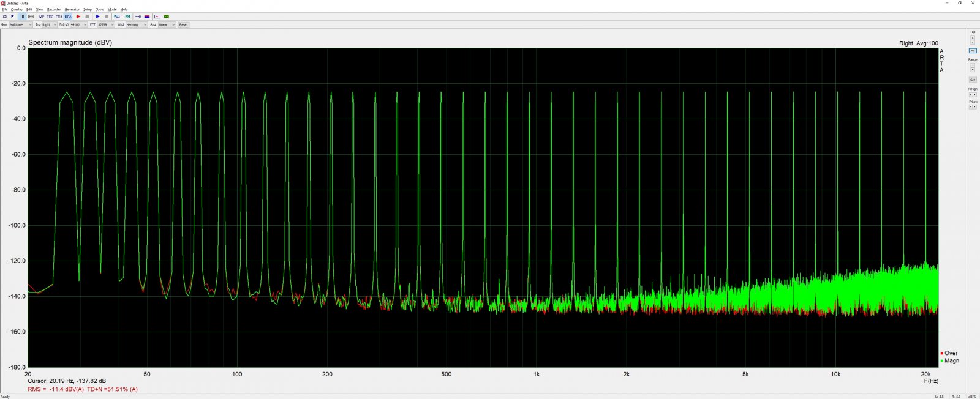980x399 pixels.
Task: Click the FrLow left arrow
Action: coord(971,106)
